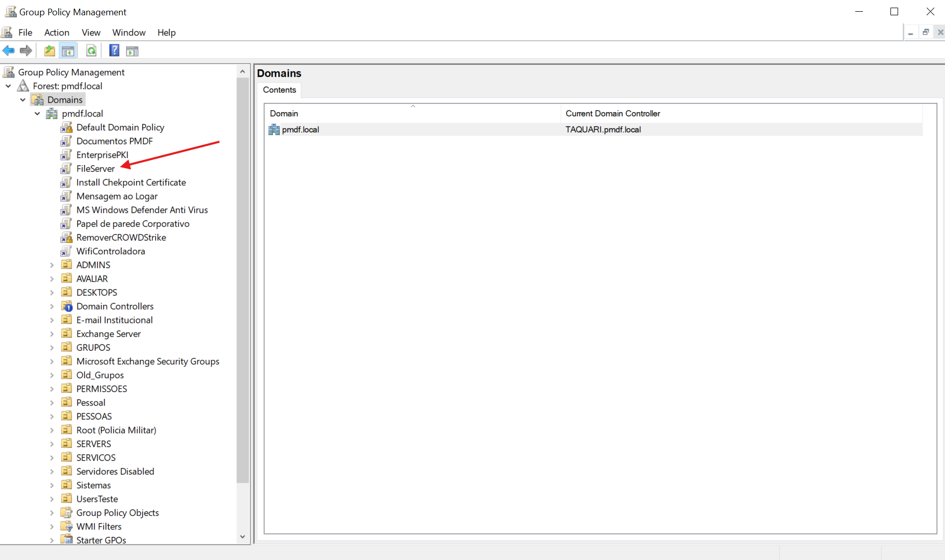Viewport: 945px width, 560px height.
Task: Open the Action menu
Action: pos(57,33)
